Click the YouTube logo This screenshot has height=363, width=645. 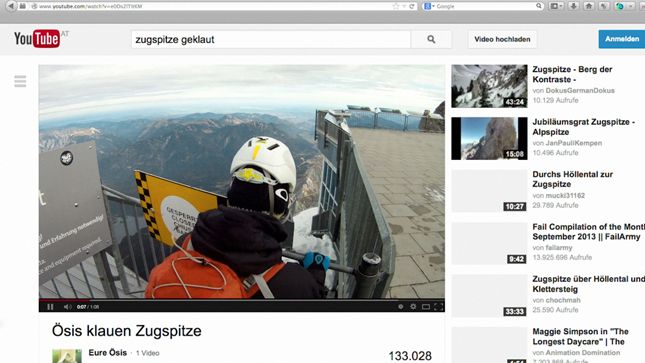click(37, 39)
